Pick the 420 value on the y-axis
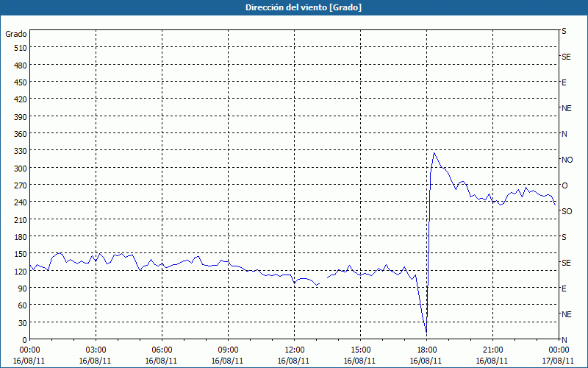This screenshot has width=588, height=368. click(21, 99)
